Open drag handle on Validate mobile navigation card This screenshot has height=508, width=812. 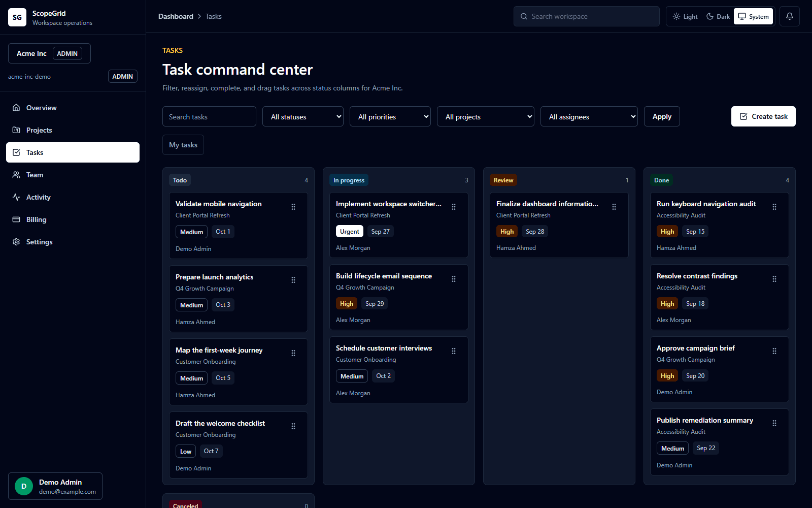293,207
